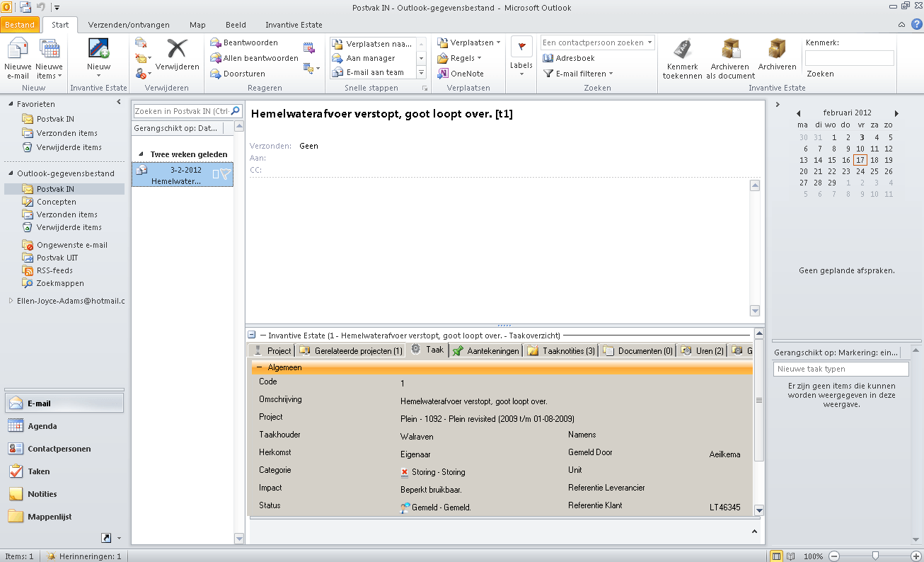924x562 pixels.
Task: Click the Archiveren box icon
Action: pos(777,49)
